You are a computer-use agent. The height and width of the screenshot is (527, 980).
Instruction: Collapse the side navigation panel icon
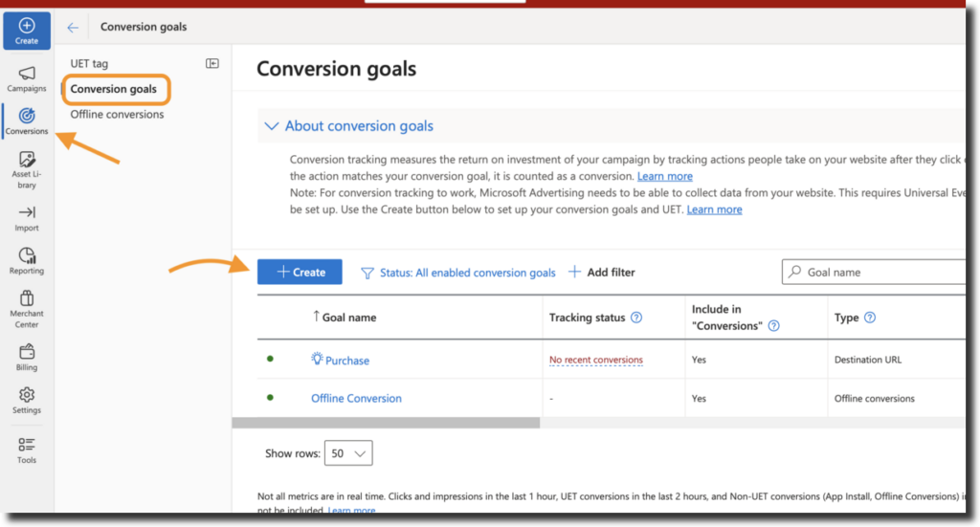coord(212,63)
